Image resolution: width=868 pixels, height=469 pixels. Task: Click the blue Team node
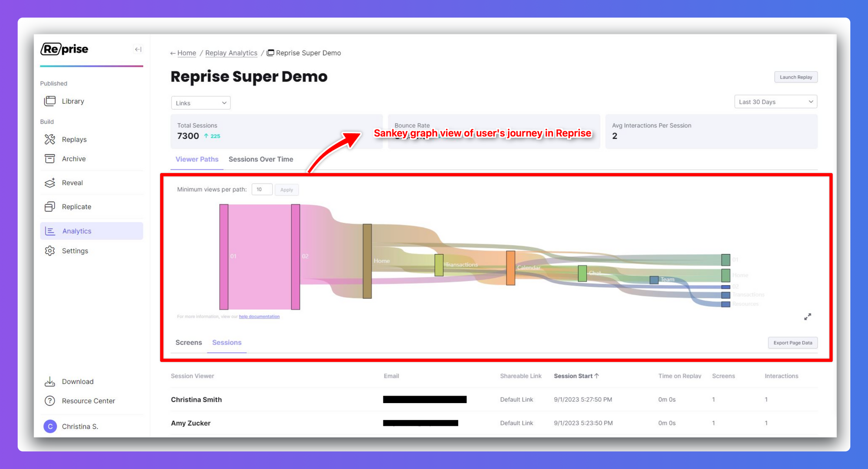(x=654, y=280)
